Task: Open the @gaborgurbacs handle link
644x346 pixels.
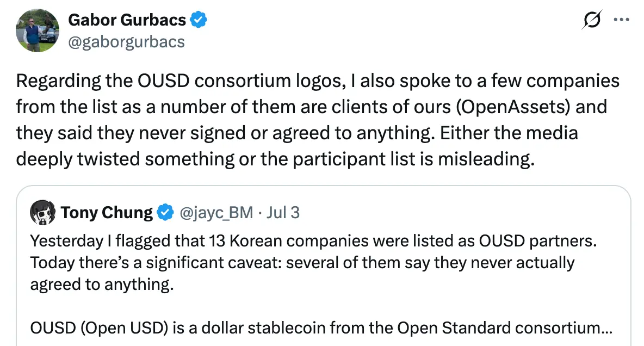Action: pos(127,42)
